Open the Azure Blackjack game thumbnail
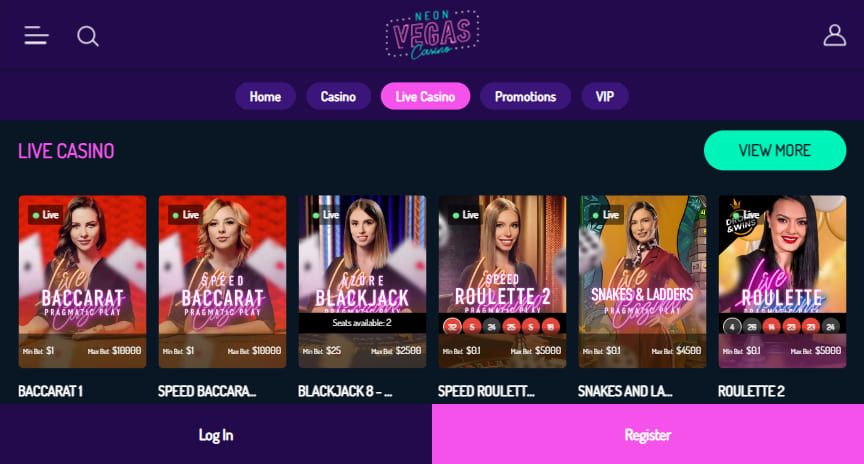The width and height of the screenshot is (864, 464). [362, 282]
